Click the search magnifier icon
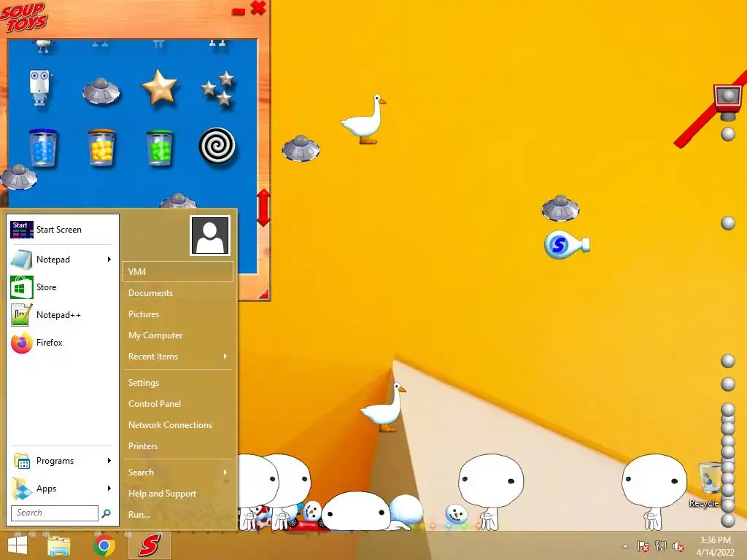The image size is (747, 560). 107,513
